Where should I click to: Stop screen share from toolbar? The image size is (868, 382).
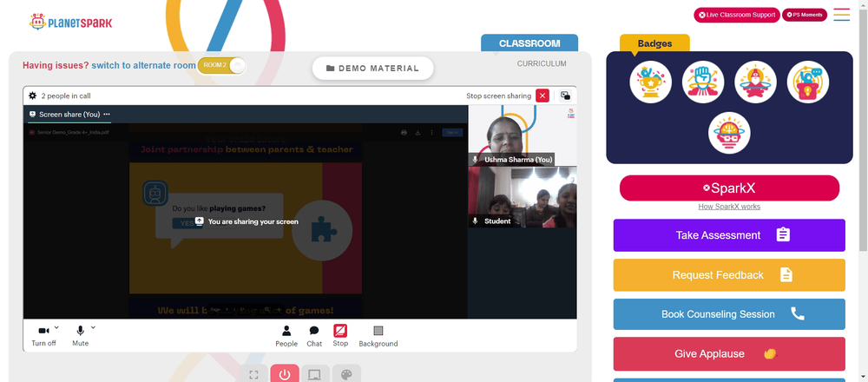coord(340,335)
